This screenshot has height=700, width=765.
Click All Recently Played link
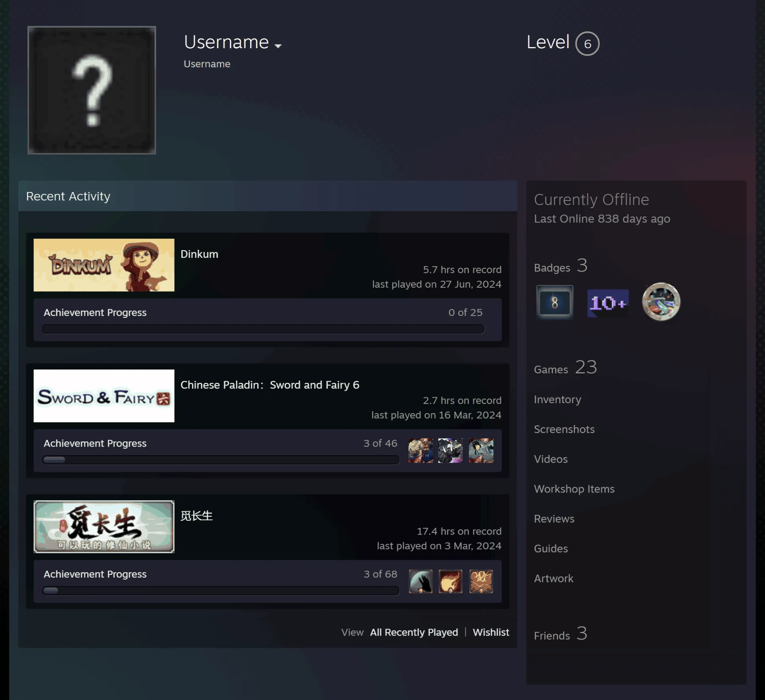[x=414, y=632]
